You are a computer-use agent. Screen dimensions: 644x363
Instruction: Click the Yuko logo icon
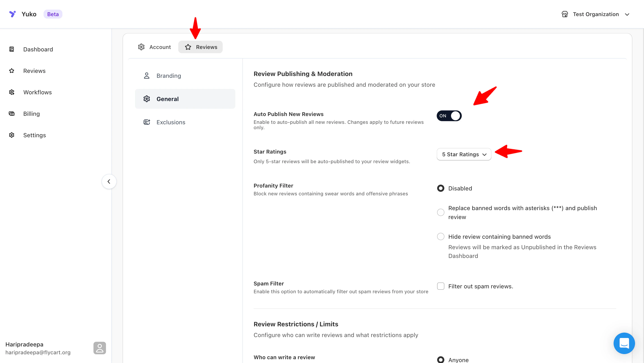[12, 14]
